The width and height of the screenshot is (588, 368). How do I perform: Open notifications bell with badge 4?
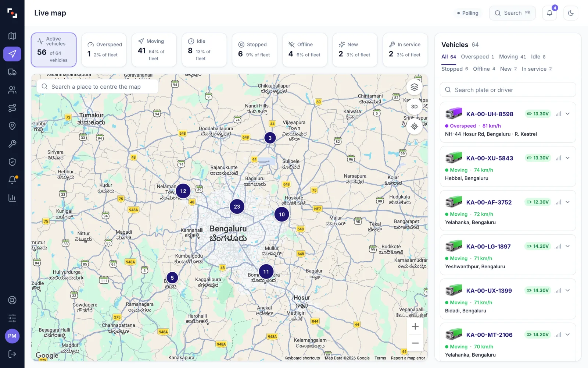(549, 13)
